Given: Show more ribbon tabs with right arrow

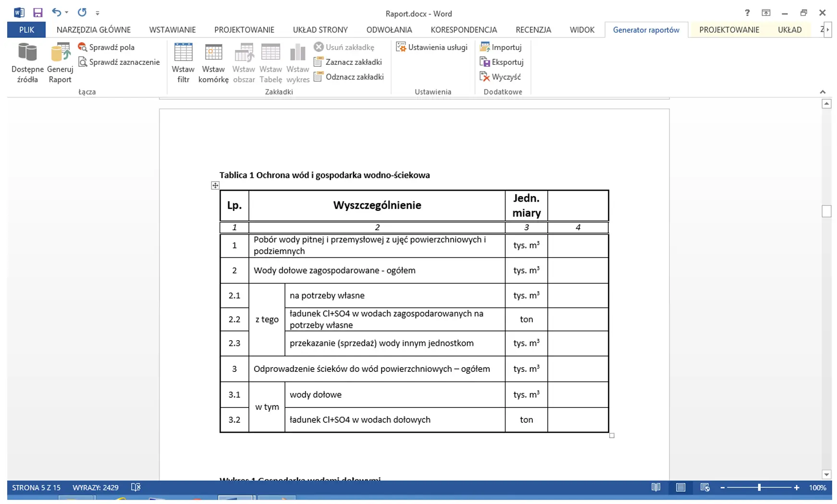Looking at the screenshot, I should (x=828, y=30).
